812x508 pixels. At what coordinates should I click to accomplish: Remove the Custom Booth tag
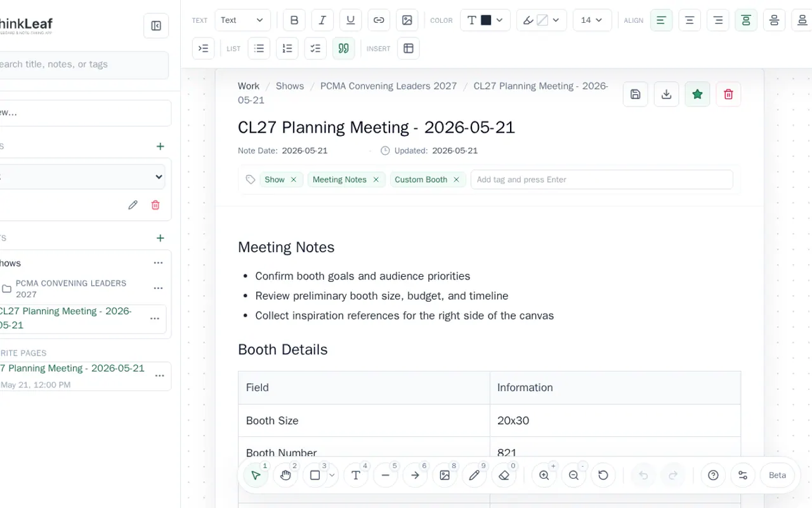click(x=456, y=180)
